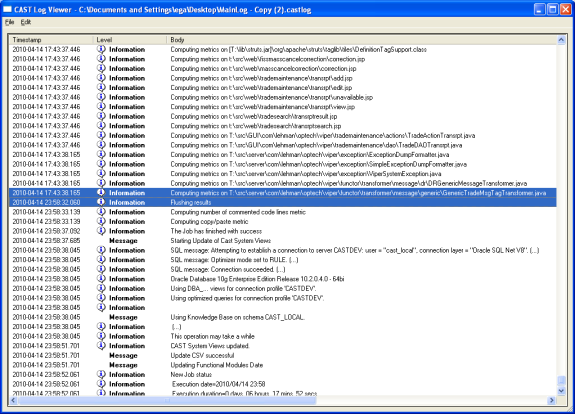Click info icon on New Job status row
This screenshot has height=414, width=575.
point(101,374)
